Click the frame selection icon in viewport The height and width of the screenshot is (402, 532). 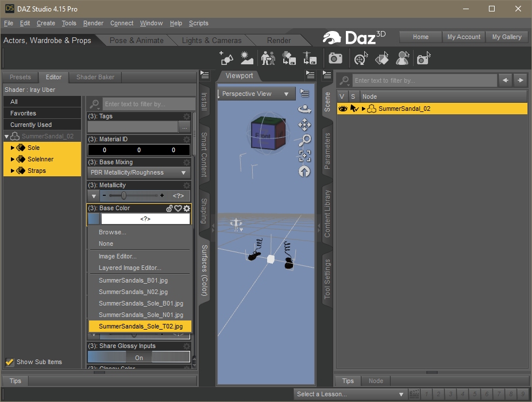[304, 156]
